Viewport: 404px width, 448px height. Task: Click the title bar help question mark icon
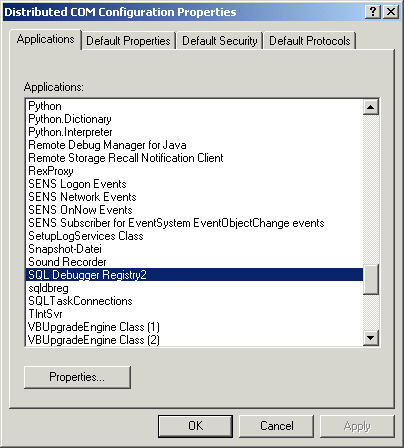[x=373, y=12]
